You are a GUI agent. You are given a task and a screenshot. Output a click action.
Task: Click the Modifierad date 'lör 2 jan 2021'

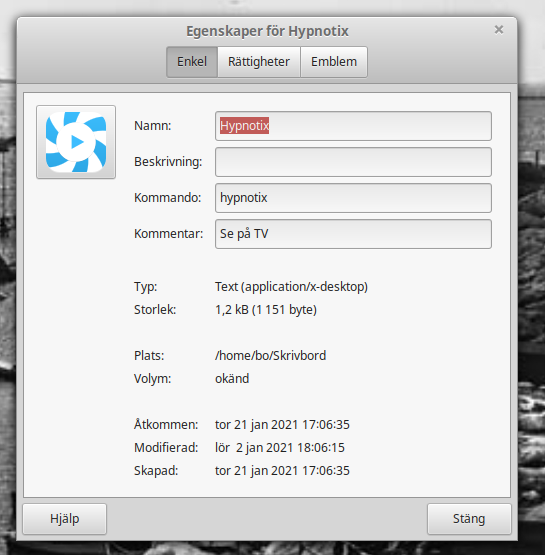tap(254, 448)
